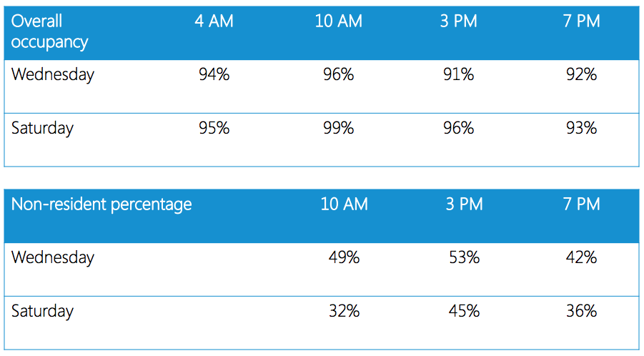Select the 49% non-resident Wednesday cell
Image resolution: width=644 pixels, height=356 pixels.
coord(344,257)
